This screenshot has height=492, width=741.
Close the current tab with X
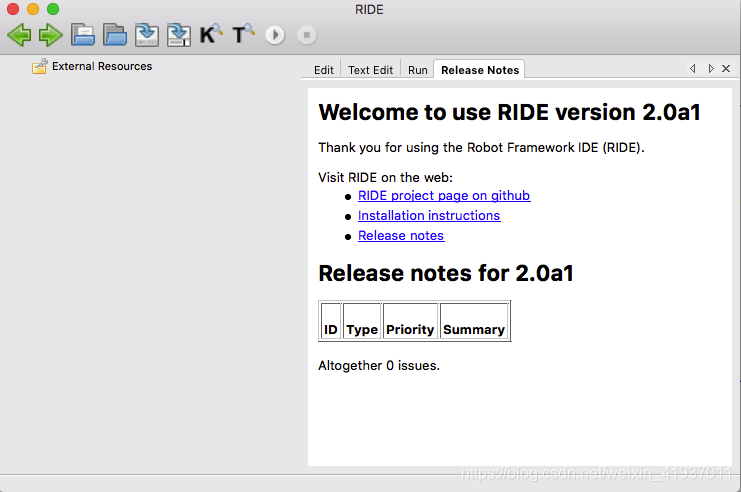[x=726, y=69]
